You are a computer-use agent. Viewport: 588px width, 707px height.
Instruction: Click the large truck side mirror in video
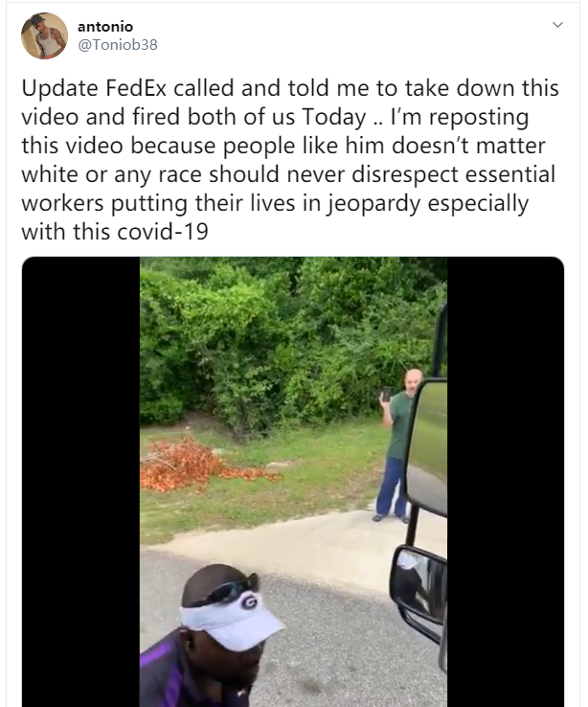[426, 446]
